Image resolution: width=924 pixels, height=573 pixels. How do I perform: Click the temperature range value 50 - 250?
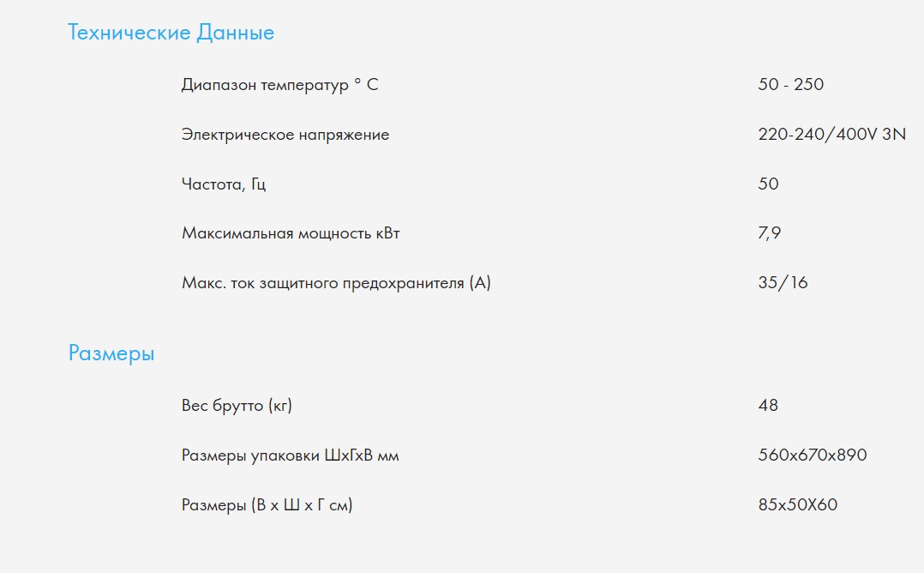(790, 85)
